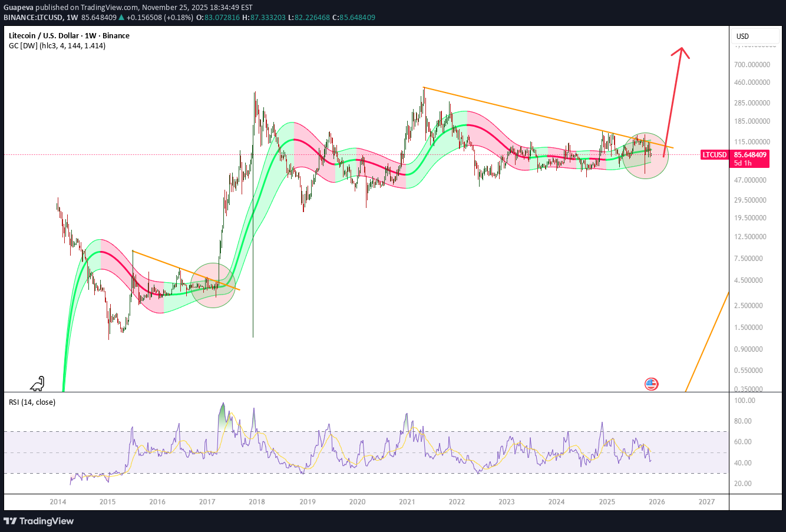786x532 pixels.
Task: Click the 2021 label on time axis
Action: click(x=407, y=502)
